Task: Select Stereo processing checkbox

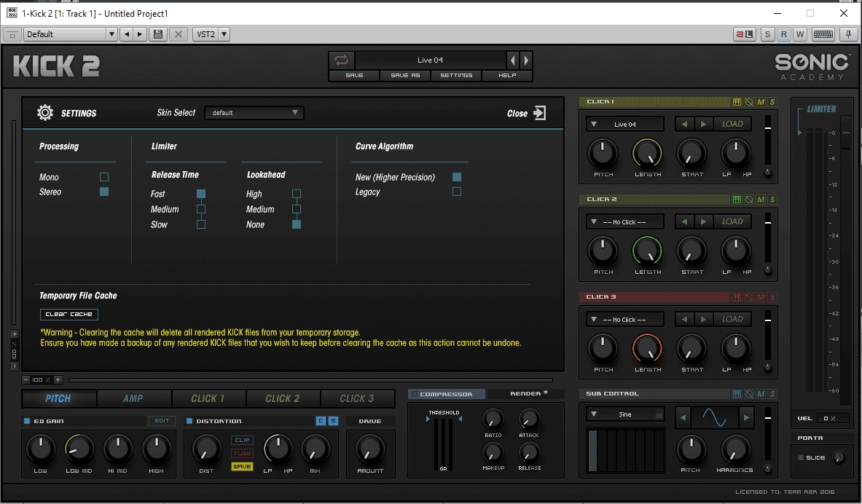Action: point(104,192)
